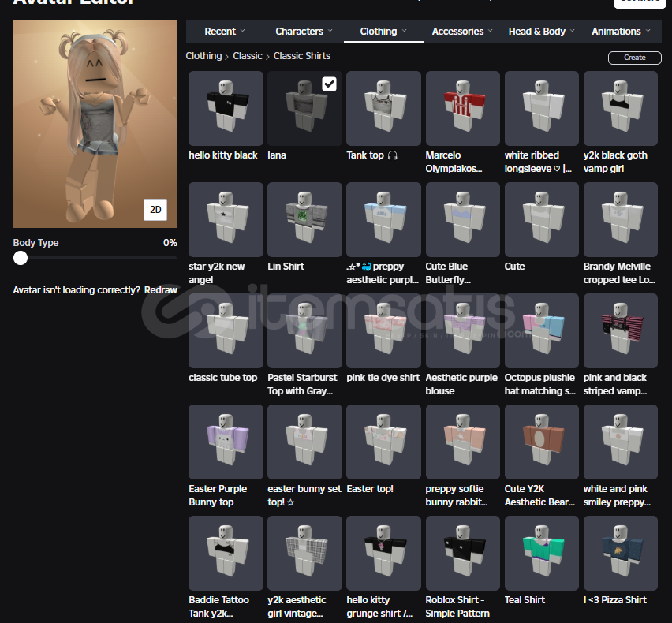Equip the star y2k new angel thumbnail
672x623 pixels.
(x=226, y=219)
